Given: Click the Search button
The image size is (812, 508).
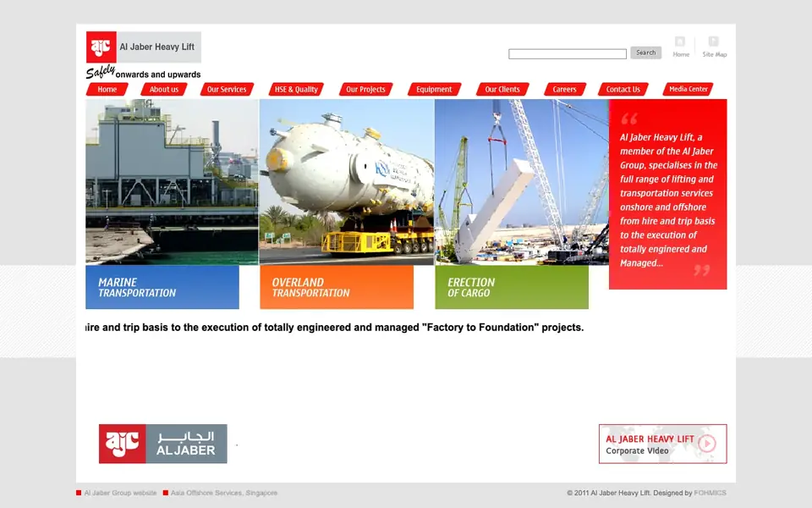Looking at the screenshot, I should [645, 52].
